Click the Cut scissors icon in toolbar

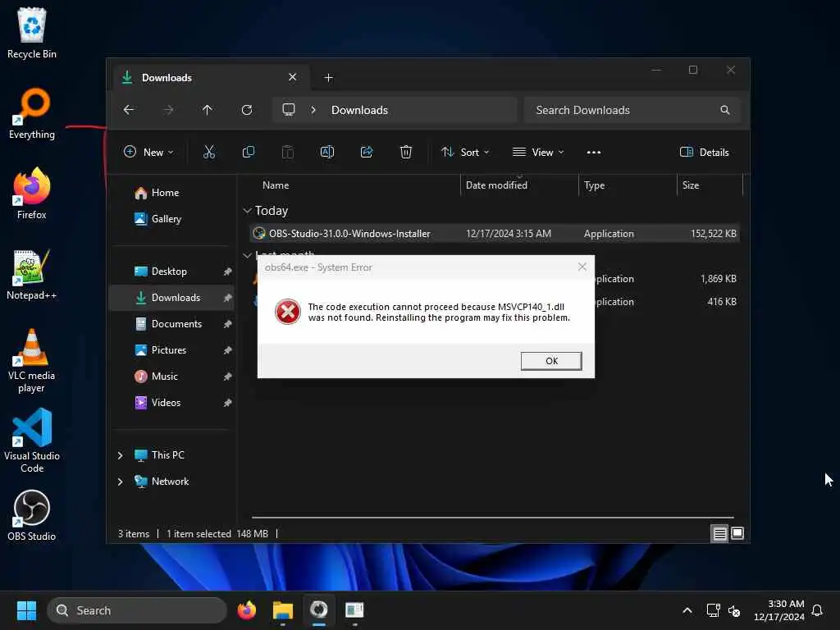pos(209,152)
